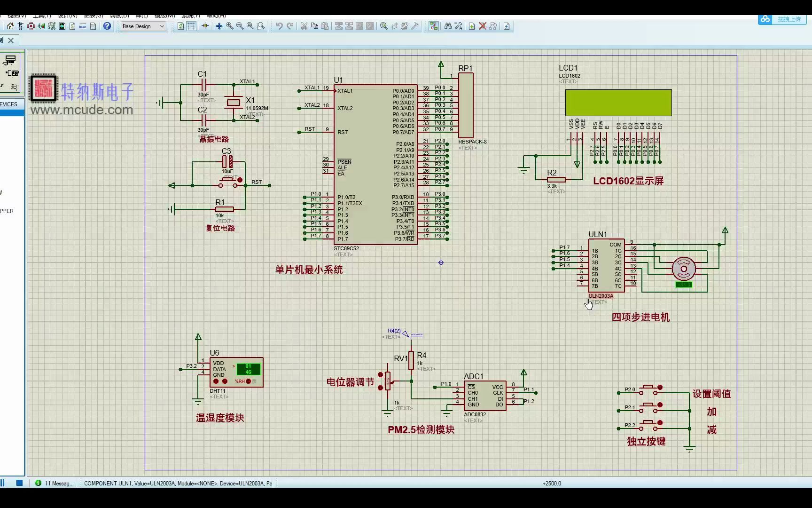
Task: Open the Design Explorer icon
Action: click(x=62, y=26)
